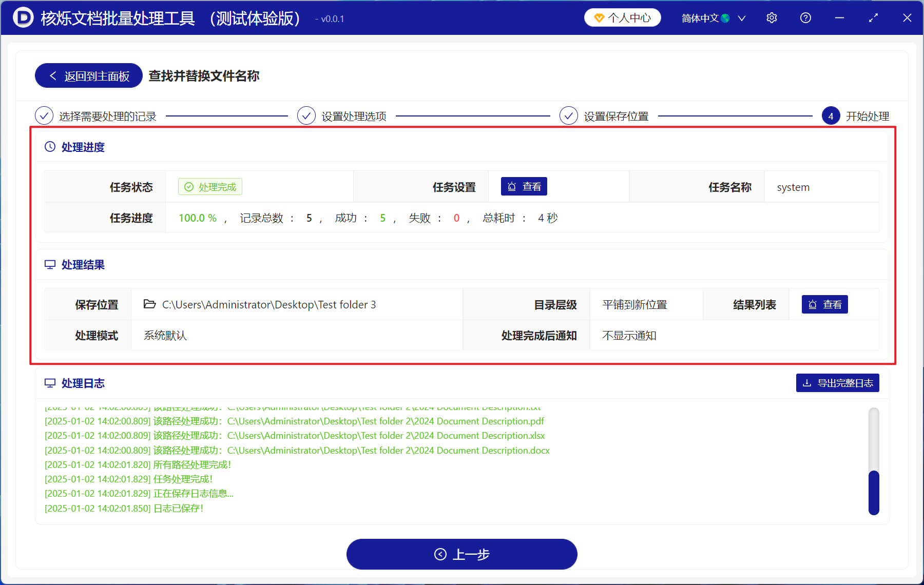The image size is (924, 585).
Task: Click the log scrollbar thumb
Action: pyautogui.click(x=874, y=493)
